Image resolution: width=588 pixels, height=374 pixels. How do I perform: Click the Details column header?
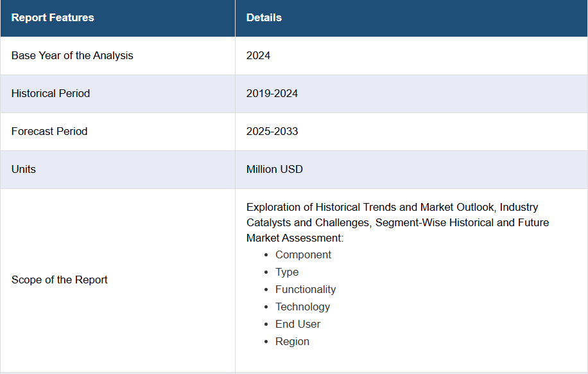click(x=264, y=18)
